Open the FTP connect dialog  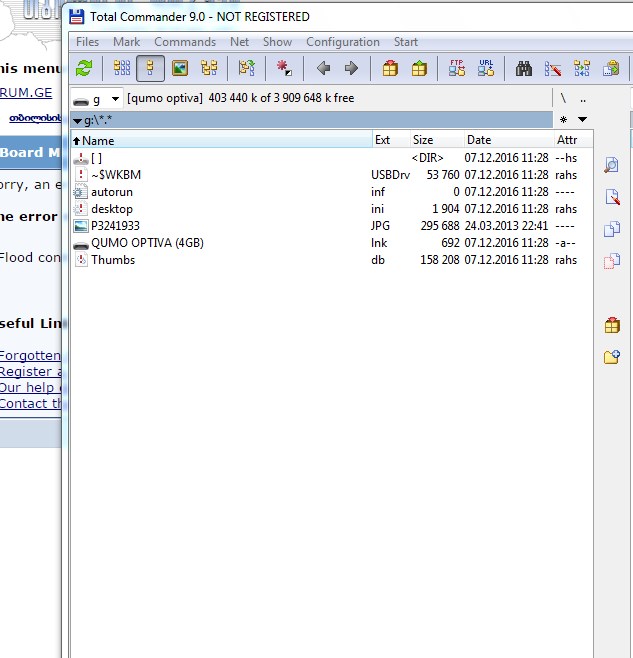(x=457, y=68)
